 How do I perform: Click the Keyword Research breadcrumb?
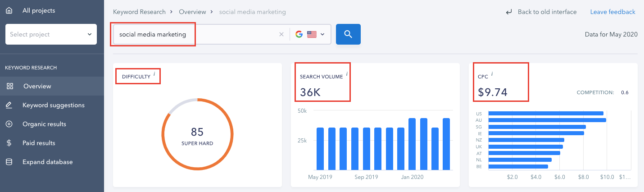139,12
